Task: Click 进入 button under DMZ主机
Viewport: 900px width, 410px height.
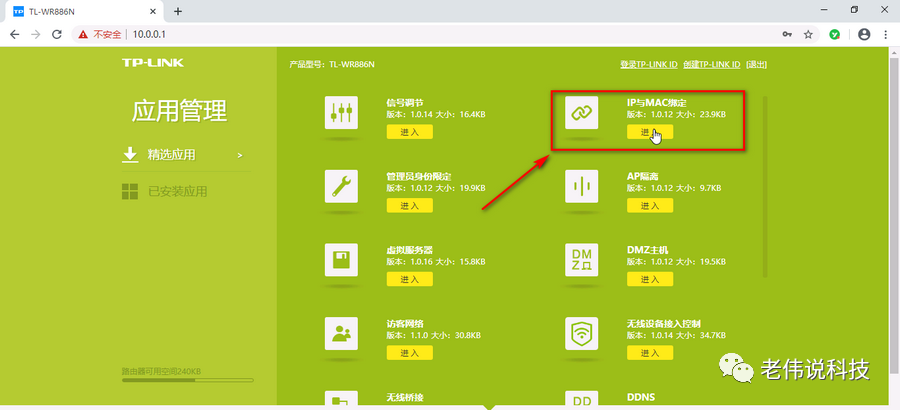Action: [650, 279]
